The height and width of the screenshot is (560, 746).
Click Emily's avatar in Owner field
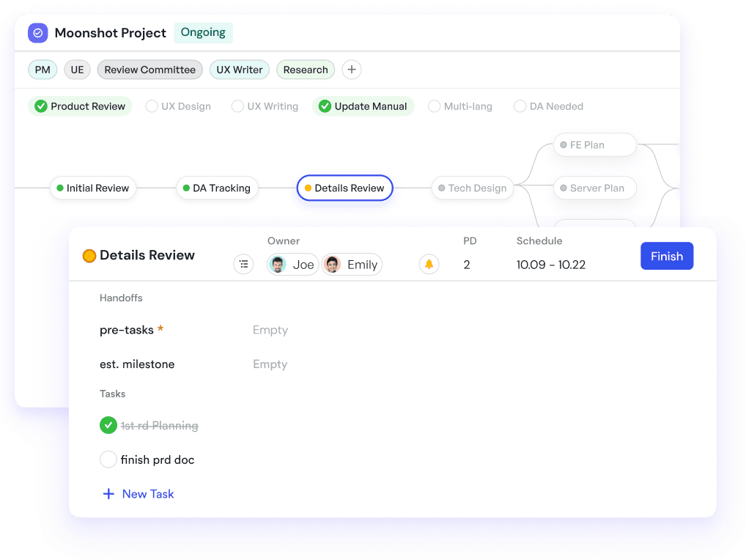(x=333, y=265)
